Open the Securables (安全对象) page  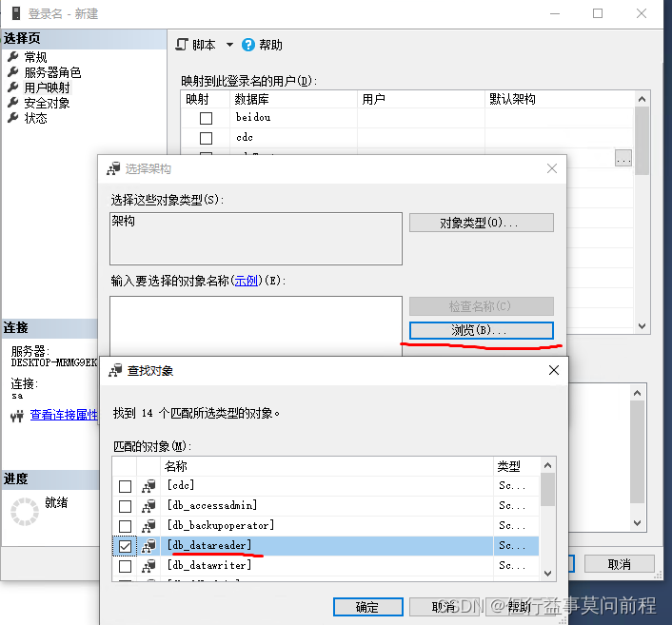click(x=47, y=104)
